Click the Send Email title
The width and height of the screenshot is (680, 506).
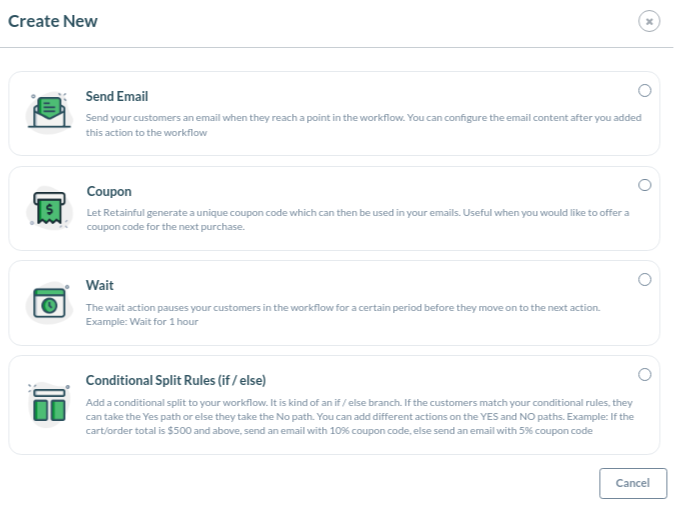click(117, 96)
